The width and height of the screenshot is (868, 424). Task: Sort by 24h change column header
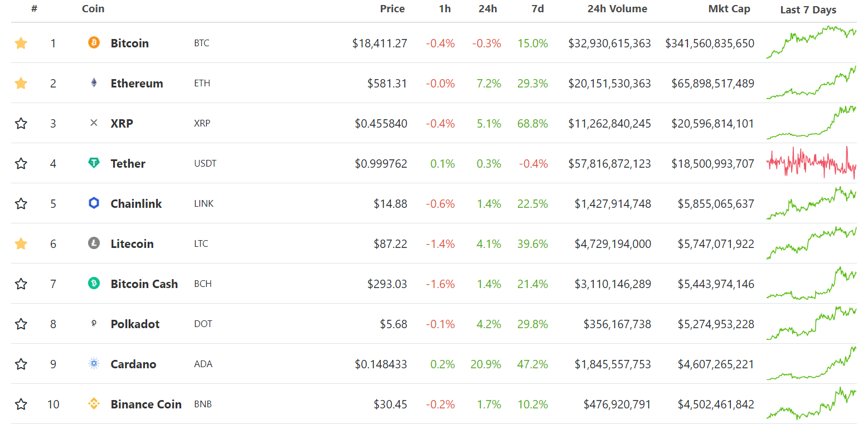tap(488, 9)
